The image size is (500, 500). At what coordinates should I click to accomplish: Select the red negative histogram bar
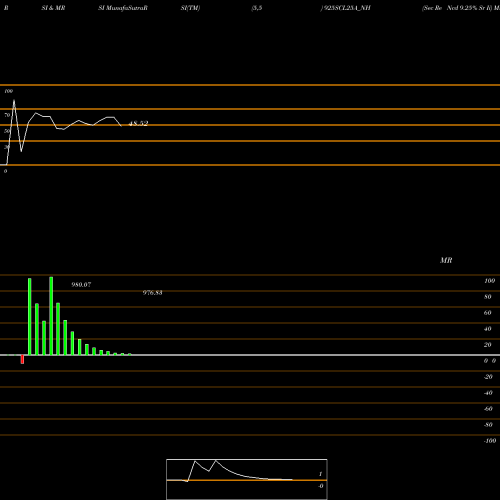pyautogui.click(x=22, y=359)
